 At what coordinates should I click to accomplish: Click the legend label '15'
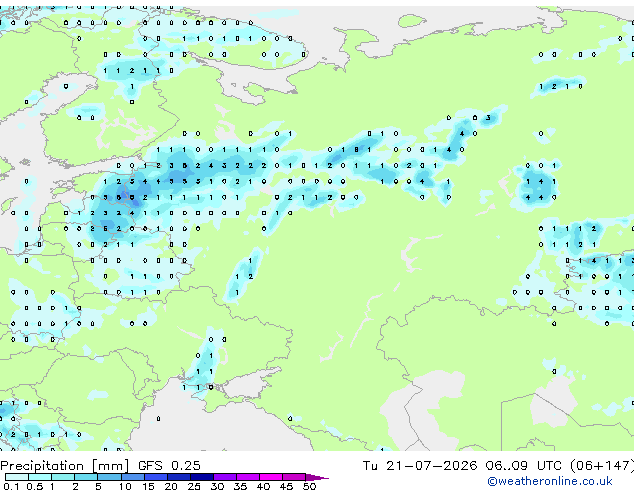pyautogui.click(x=148, y=486)
